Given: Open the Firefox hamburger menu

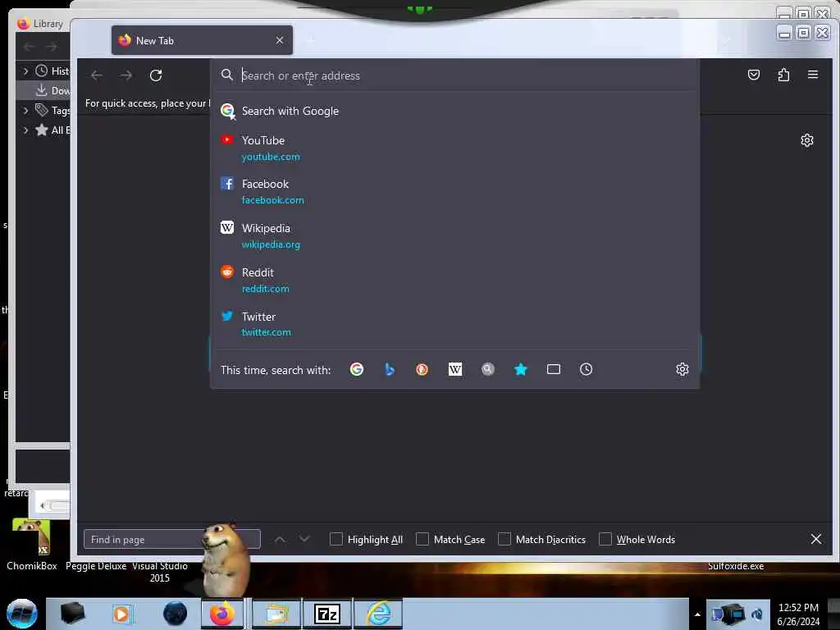Looking at the screenshot, I should 813,75.
